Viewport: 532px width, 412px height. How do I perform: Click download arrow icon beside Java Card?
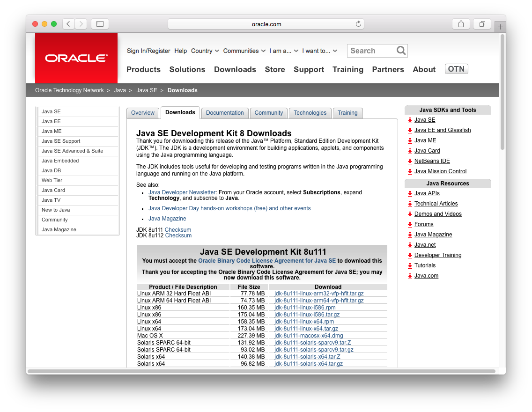point(410,151)
